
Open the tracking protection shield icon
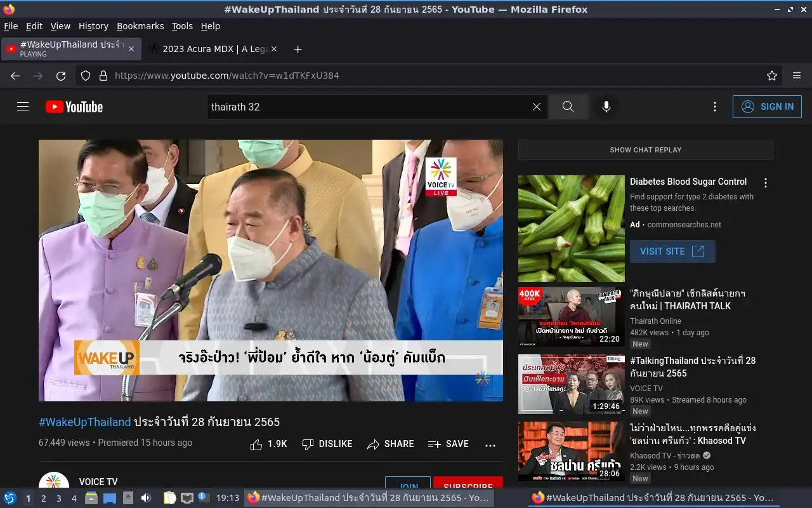pyautogui.click(x=86, y=76)
